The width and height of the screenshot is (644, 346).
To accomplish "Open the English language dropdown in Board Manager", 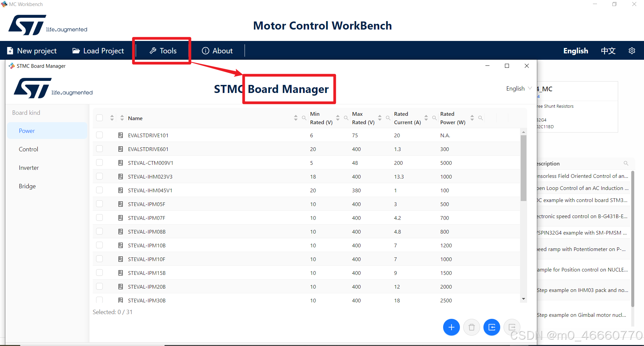I will point(519,88).
